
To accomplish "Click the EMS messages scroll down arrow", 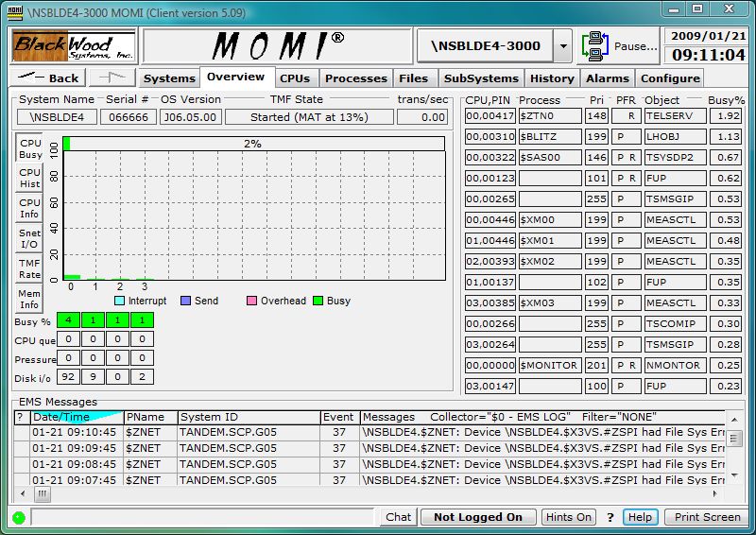I will point(734,475).
